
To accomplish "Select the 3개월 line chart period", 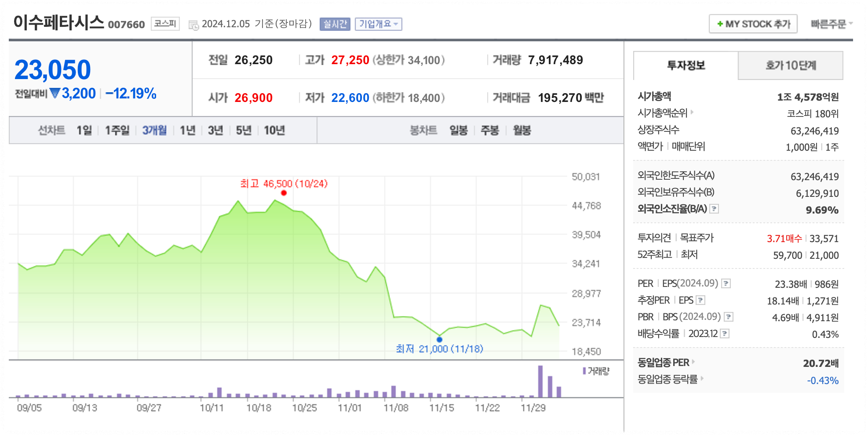I will (154, 130).
